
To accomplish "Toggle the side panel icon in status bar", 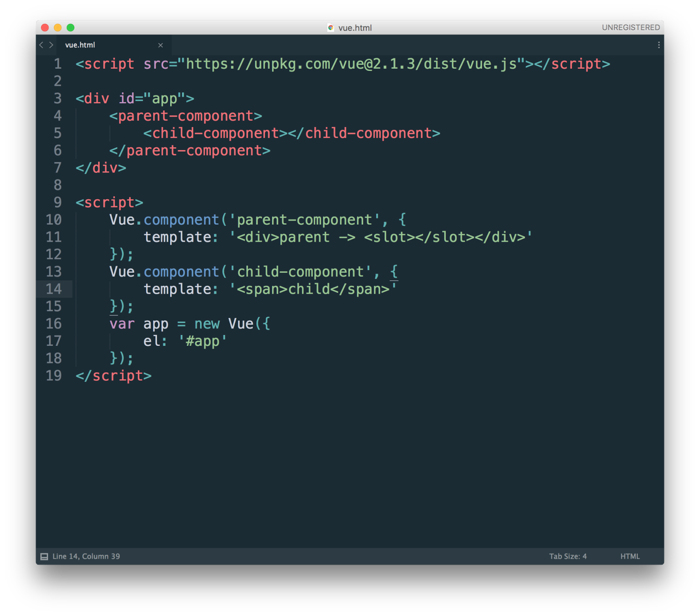I will point(44,556).
